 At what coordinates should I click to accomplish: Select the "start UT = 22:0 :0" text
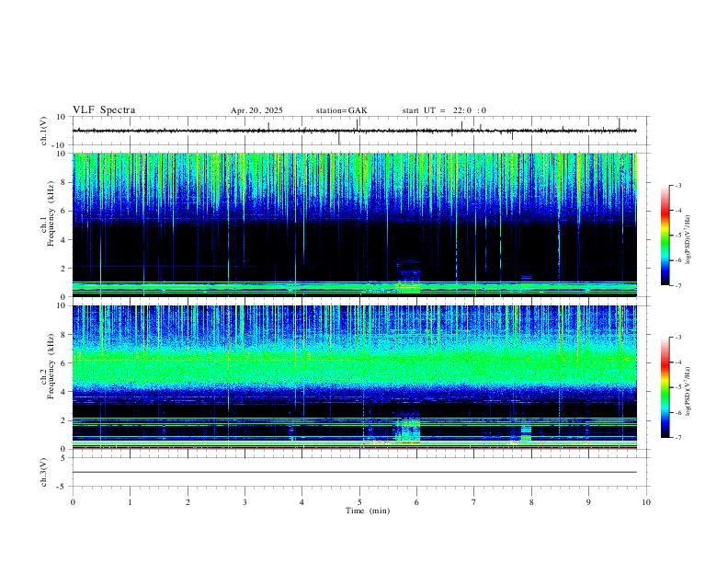tap(444, 110)
